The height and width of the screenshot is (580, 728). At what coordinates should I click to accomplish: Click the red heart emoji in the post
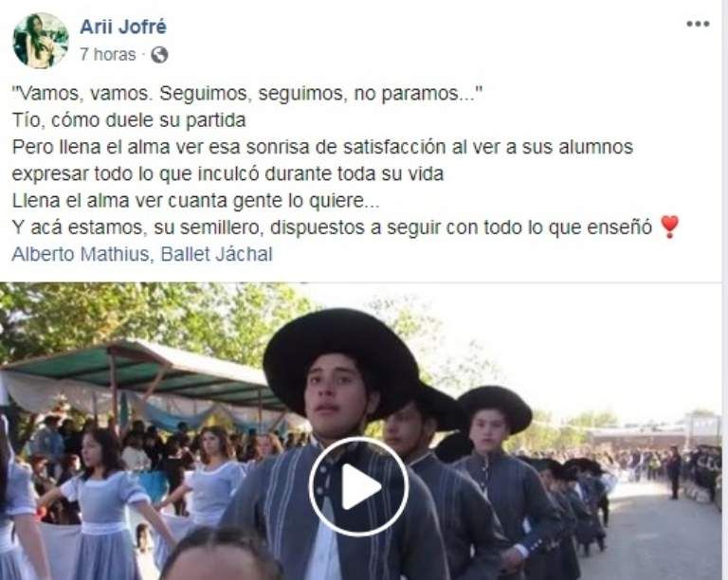[669, 227]
